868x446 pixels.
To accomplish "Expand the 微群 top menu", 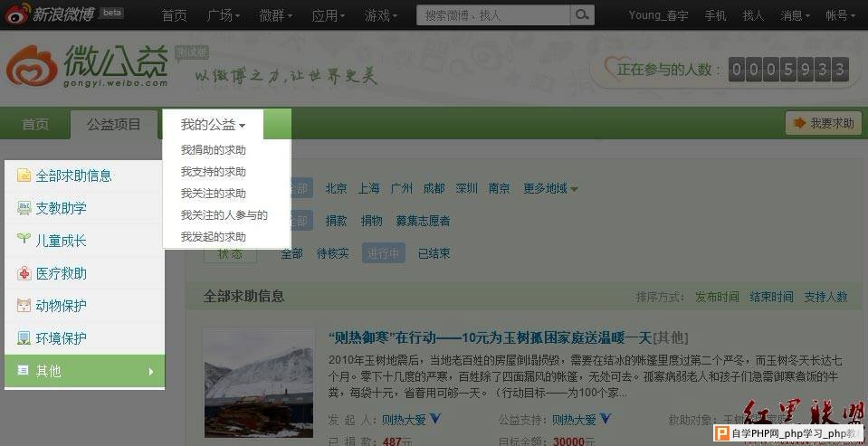I will (276, 15).
